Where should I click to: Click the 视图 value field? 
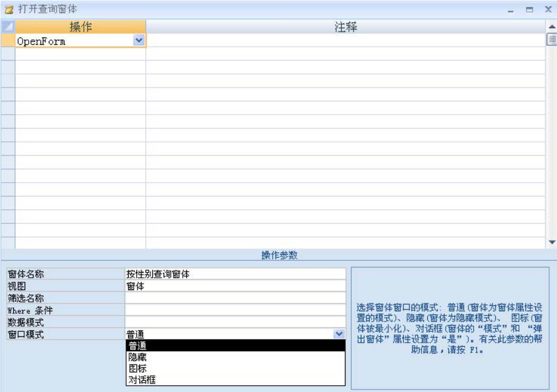[235, 286]
